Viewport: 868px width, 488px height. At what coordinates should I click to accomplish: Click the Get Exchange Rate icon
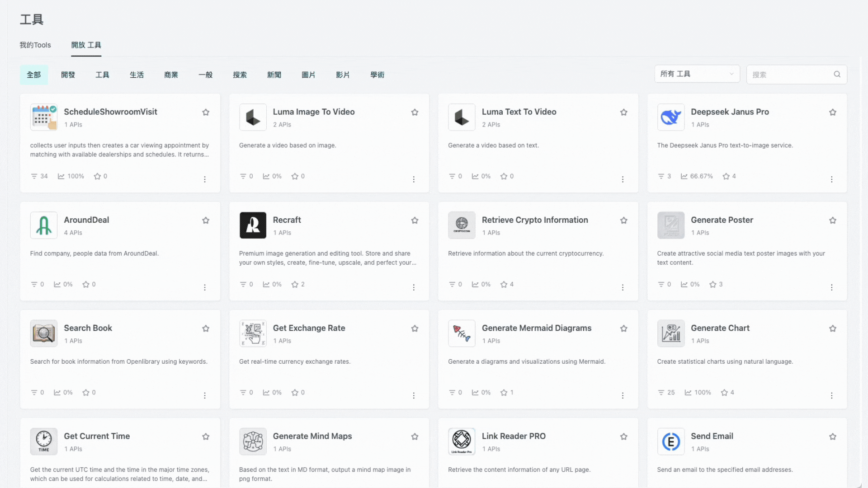coord(253,333)
